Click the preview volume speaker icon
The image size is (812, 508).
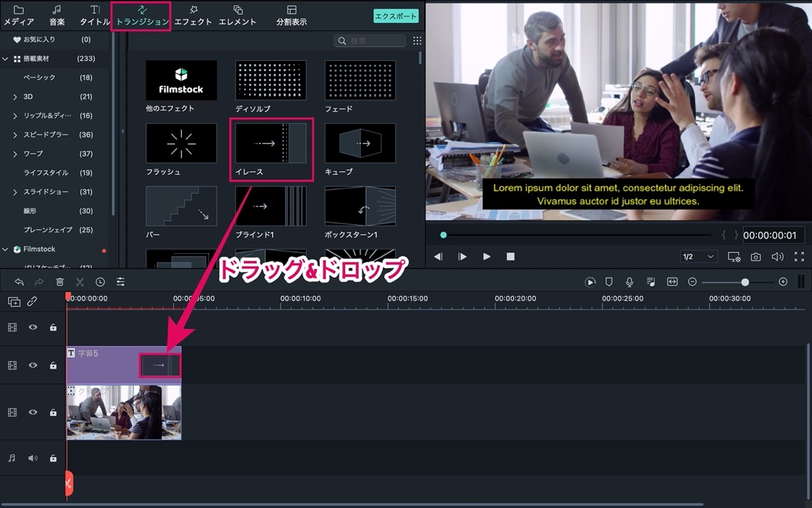coord(777,257)
